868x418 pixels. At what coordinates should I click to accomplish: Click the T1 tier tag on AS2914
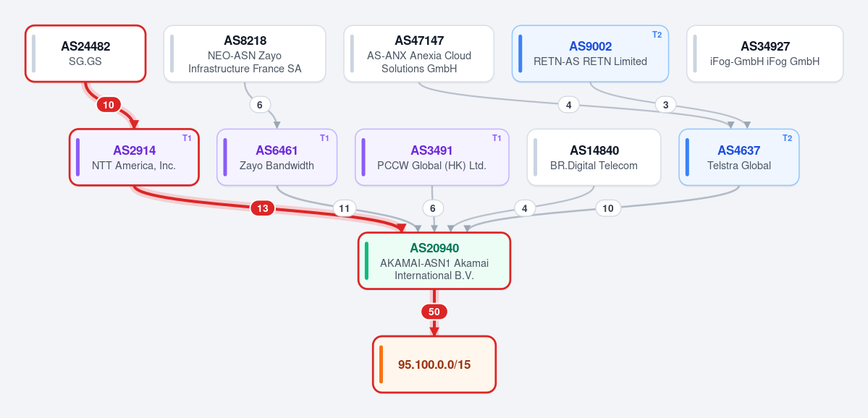coord(187,138)
